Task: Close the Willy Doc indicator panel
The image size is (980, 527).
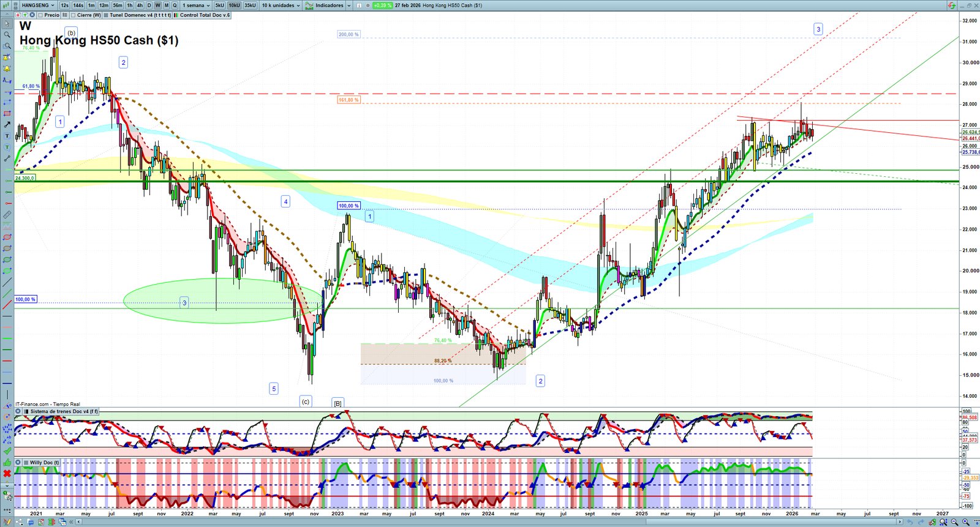Action: point(18,463)
